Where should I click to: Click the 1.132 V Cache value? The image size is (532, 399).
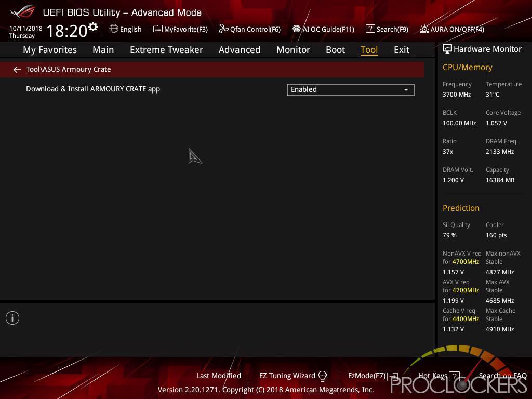click(x=453, y=329)
